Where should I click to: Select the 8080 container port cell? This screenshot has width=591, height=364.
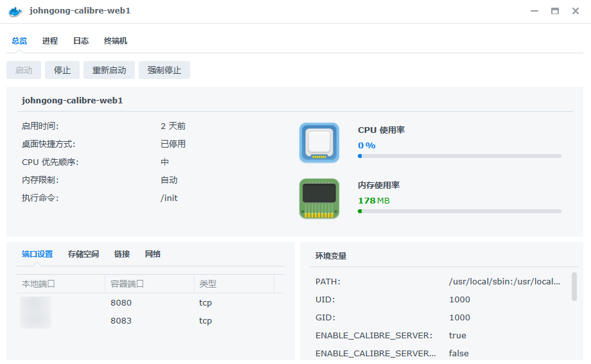click(121, 302)
